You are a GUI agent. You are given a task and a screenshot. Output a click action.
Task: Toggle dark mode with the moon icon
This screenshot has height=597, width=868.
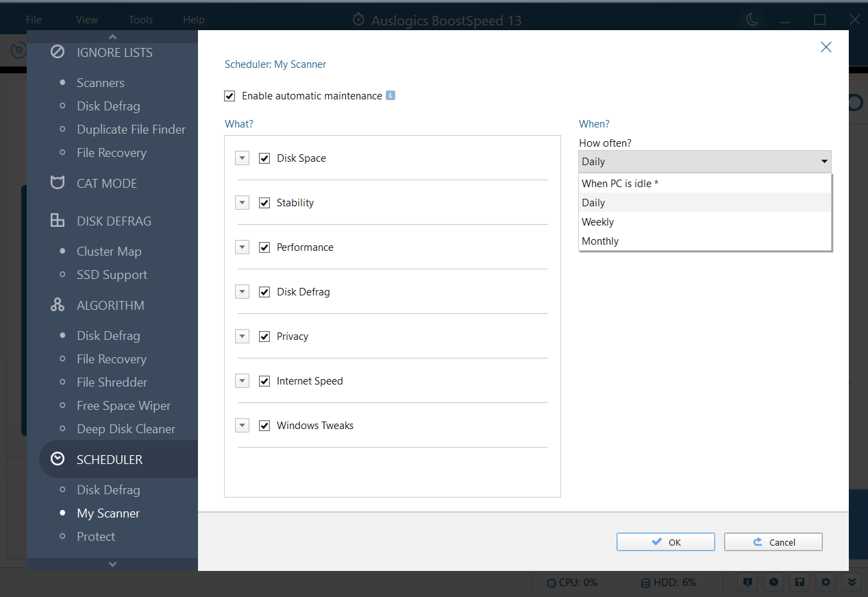[x=752, y=20]
